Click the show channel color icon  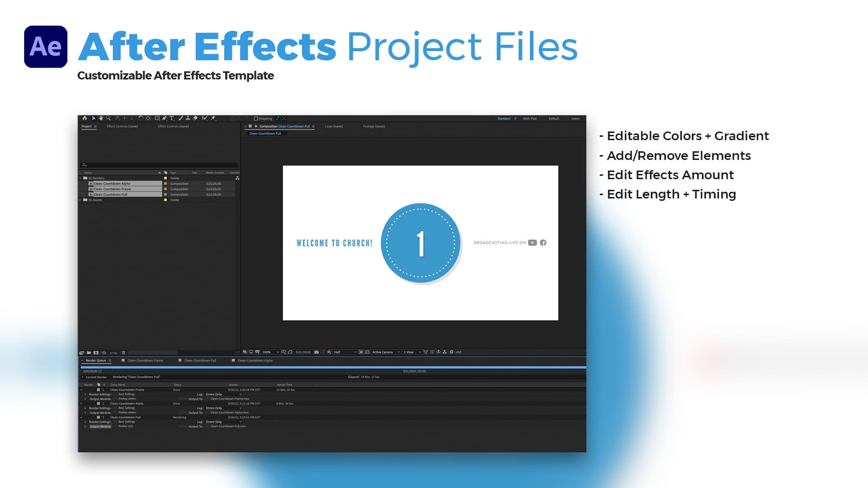click(x=329, y=352)
